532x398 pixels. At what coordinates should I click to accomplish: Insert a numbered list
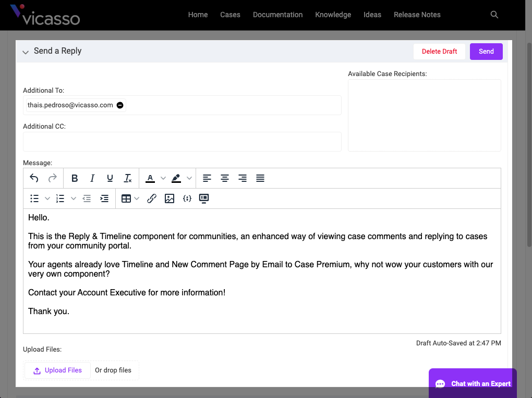coord(60,198)
